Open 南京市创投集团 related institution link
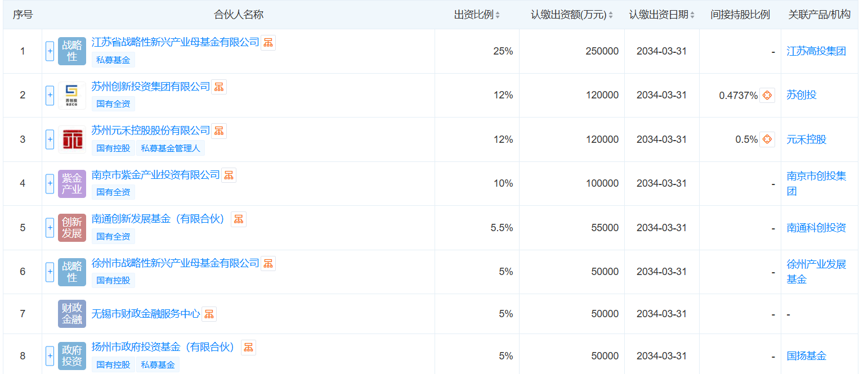Viewport: 868px width, 374px height. tap(816, 183)
